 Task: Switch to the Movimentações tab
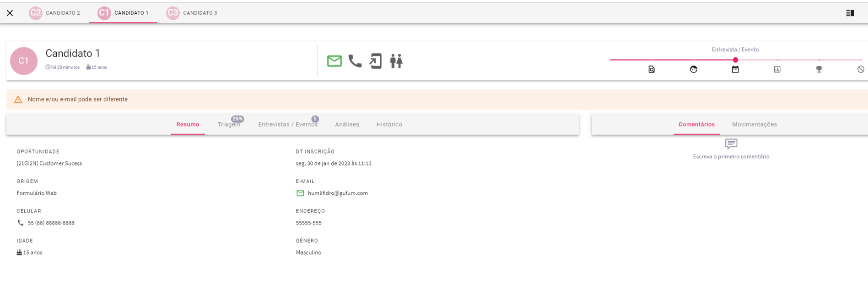click(754, 124)
